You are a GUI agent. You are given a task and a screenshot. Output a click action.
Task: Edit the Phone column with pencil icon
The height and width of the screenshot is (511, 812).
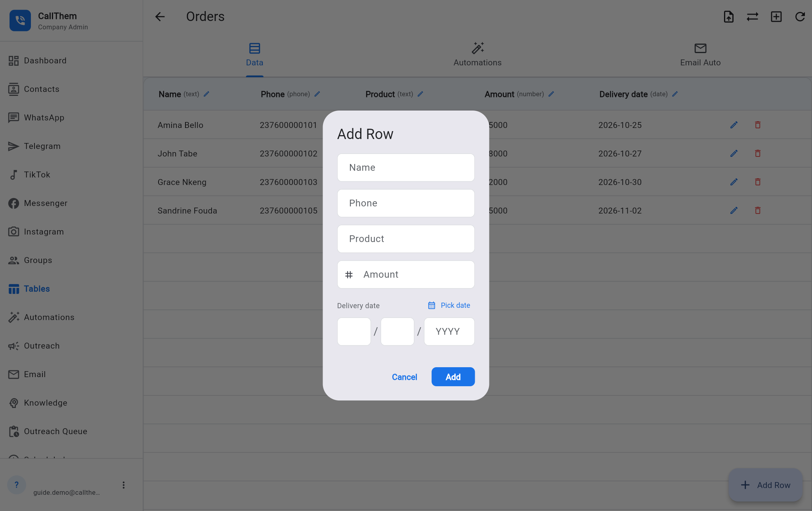pyautogui.click(x=317, y=94)
